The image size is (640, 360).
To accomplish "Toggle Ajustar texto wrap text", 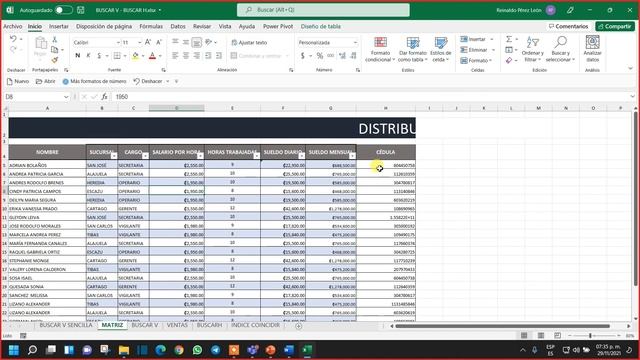I will coord(249,42).
